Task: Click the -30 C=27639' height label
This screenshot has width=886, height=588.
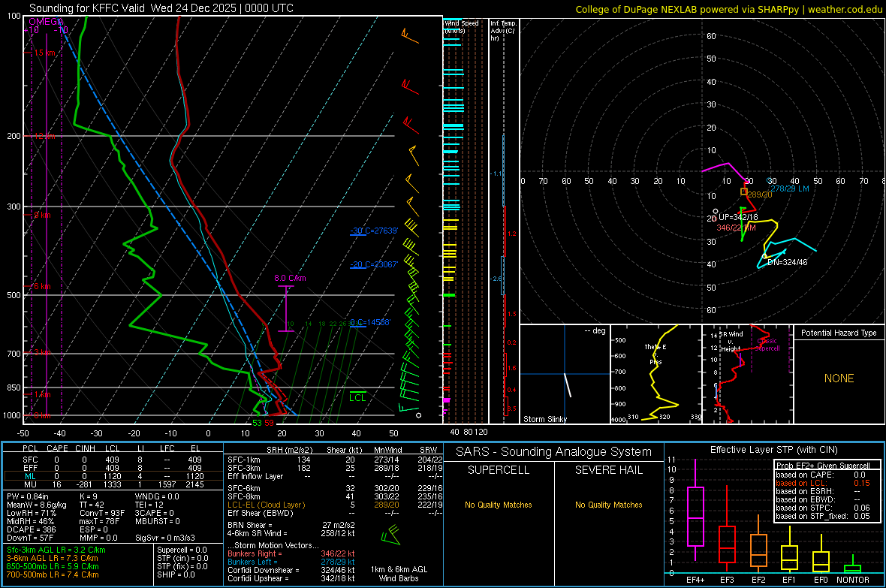Action: pyautogui.click(x=374, y=231)
